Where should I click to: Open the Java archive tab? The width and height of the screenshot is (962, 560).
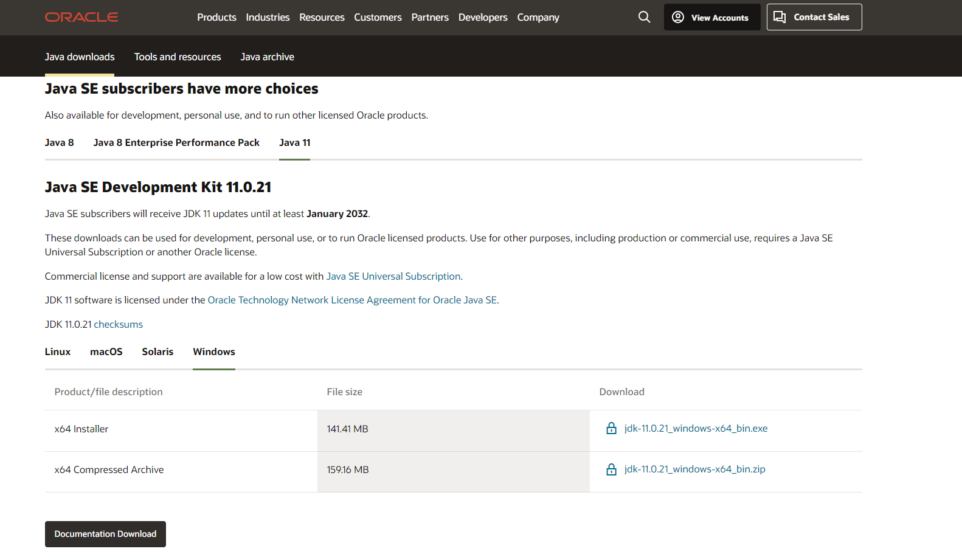pos(268,57)
